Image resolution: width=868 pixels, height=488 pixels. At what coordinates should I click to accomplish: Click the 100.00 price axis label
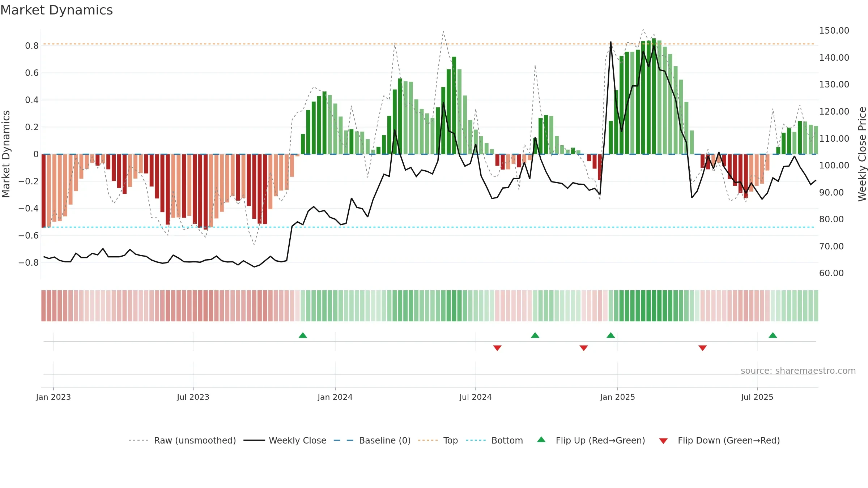pyautogui.click(x=834, y=165)
